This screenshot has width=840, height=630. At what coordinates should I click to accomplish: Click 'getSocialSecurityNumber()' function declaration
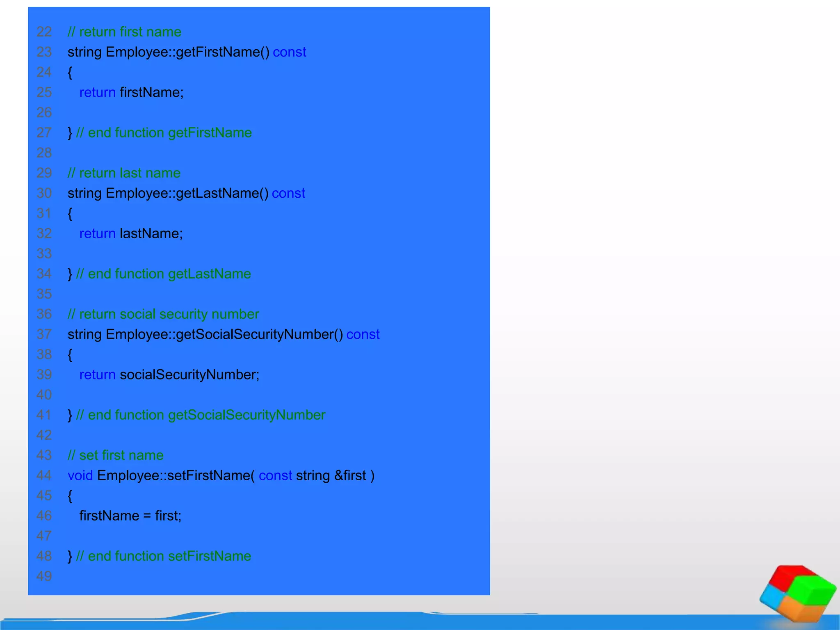click(259, 334)
